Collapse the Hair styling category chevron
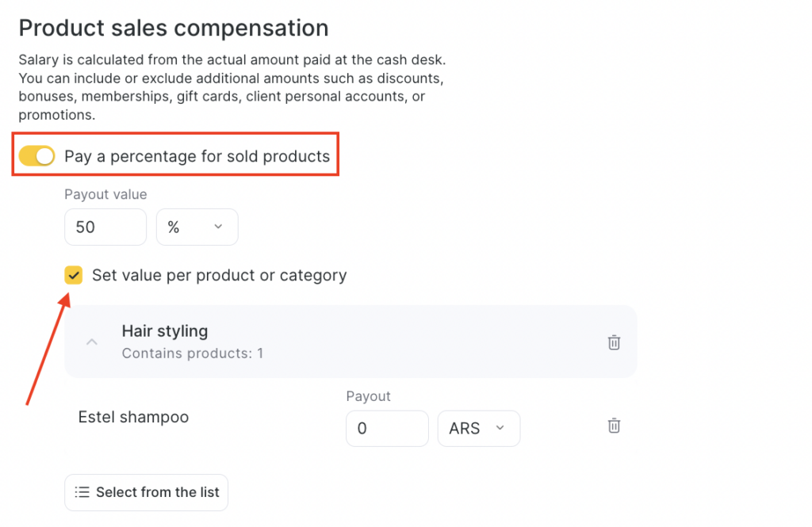This screenshot has width=812, height=527. (x=92, y=342)
